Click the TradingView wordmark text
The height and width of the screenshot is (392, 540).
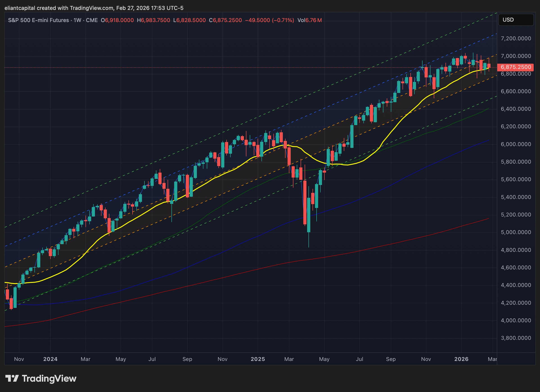49,378
